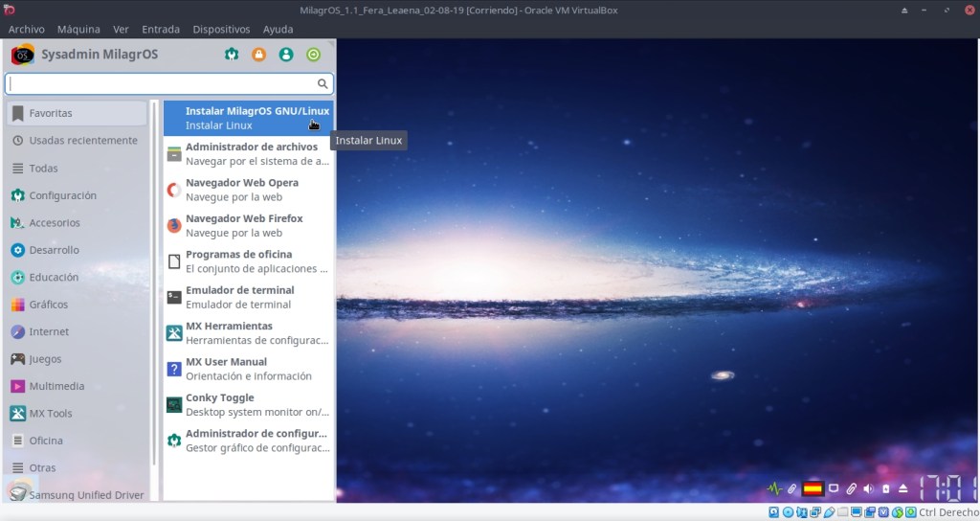Select the MX Tools category
The width and height of the screenshot is (980, 521).
click(78, 414)
